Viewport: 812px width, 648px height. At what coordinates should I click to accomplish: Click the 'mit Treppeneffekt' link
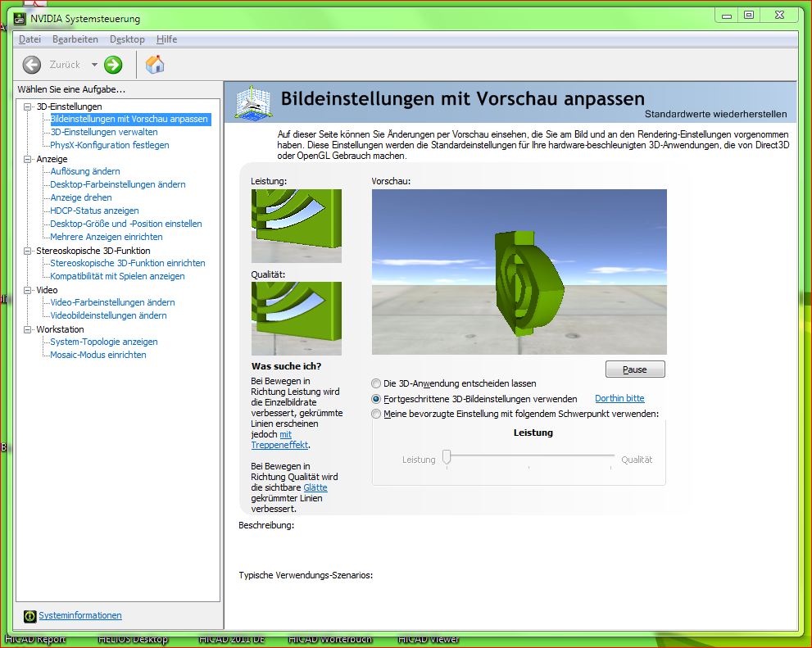click(x=280, y=440)
